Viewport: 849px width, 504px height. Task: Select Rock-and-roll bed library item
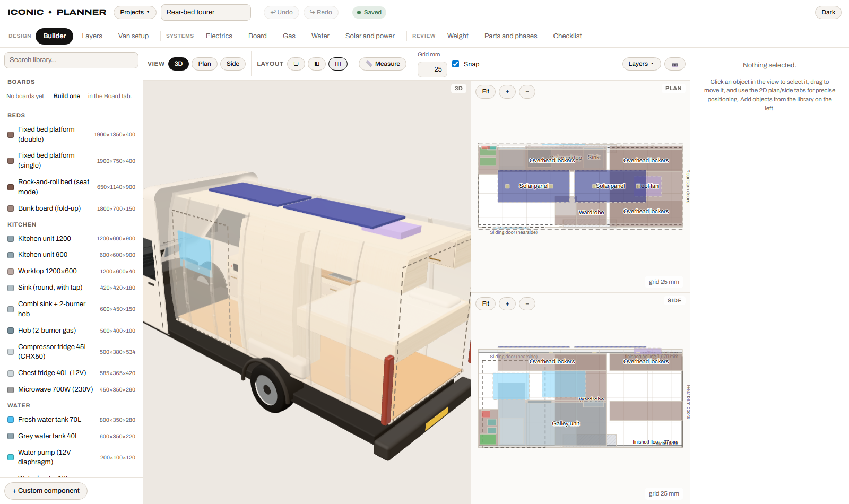(x=71, y=187)
